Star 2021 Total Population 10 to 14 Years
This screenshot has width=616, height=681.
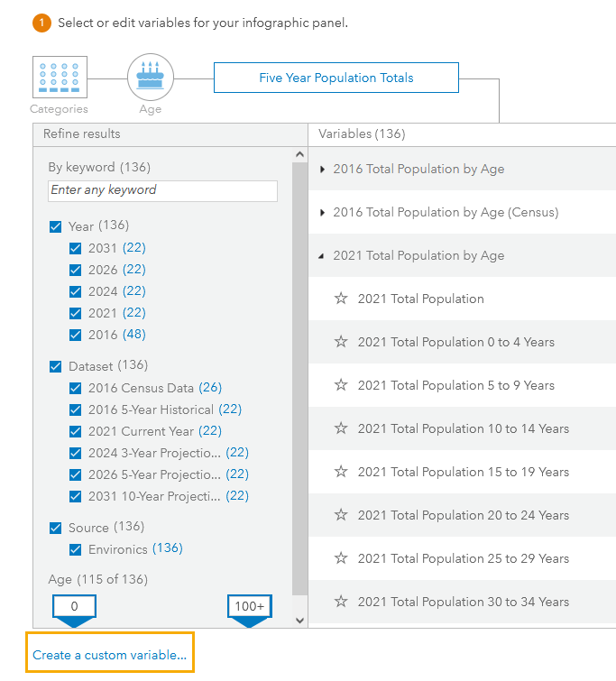point(341,428)
